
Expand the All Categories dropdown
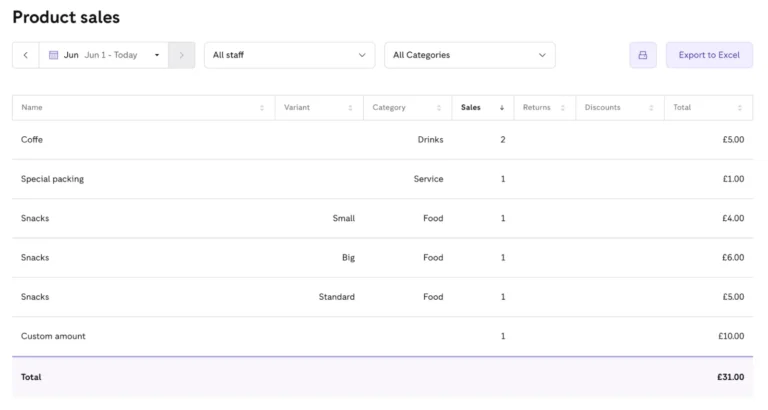pos(470,55)
